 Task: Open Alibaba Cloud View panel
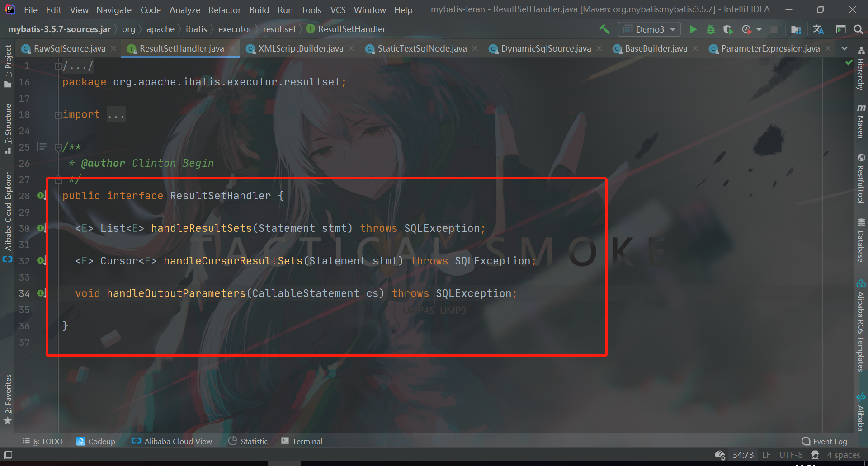tap(172, 442)
